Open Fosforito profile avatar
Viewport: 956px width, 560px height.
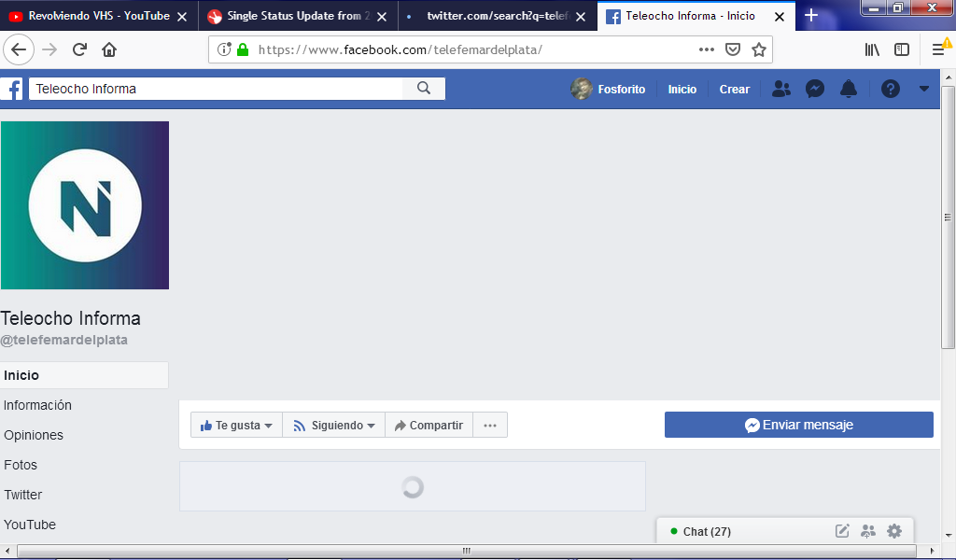click(x=581, y=89)
